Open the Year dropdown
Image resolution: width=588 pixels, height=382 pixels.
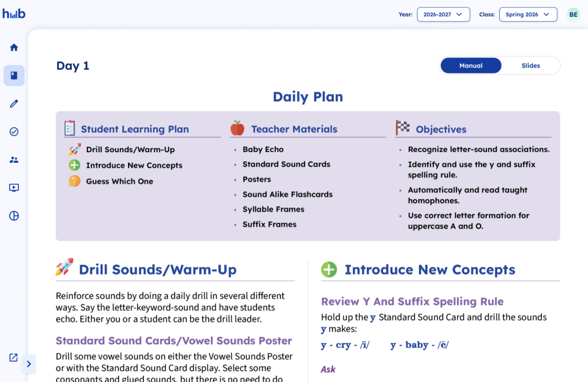tap(443, 14)
